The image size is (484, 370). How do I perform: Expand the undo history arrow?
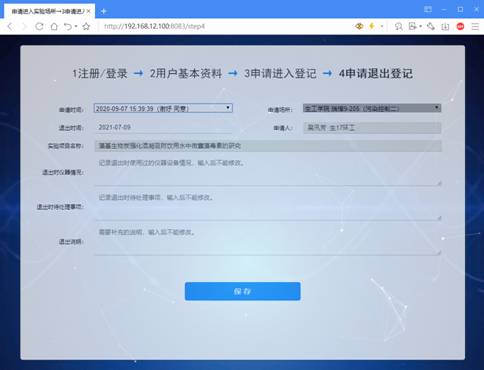(76, 26)
